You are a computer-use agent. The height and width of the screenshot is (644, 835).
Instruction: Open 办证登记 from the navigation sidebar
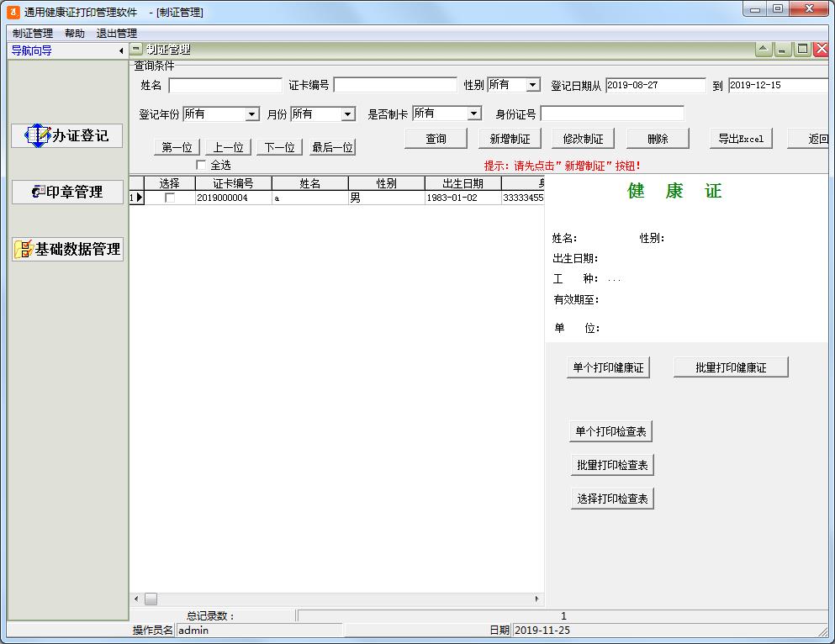[67, 135]
